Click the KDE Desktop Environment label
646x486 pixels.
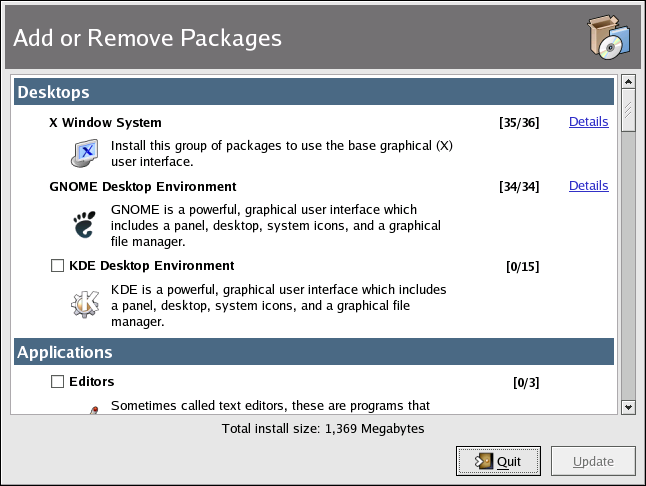[151, 266]
